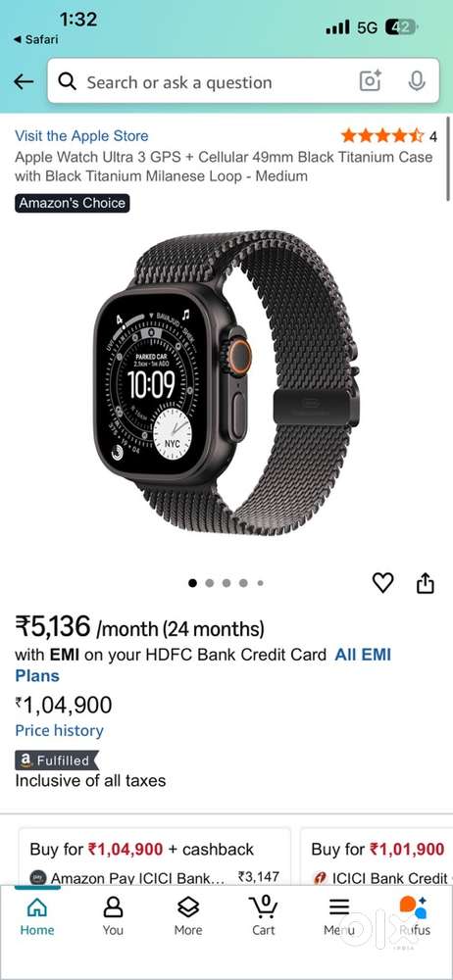Screen dimensions: 453x980
Task: Tap the back arrow icon
Action: tap(24, 81)
